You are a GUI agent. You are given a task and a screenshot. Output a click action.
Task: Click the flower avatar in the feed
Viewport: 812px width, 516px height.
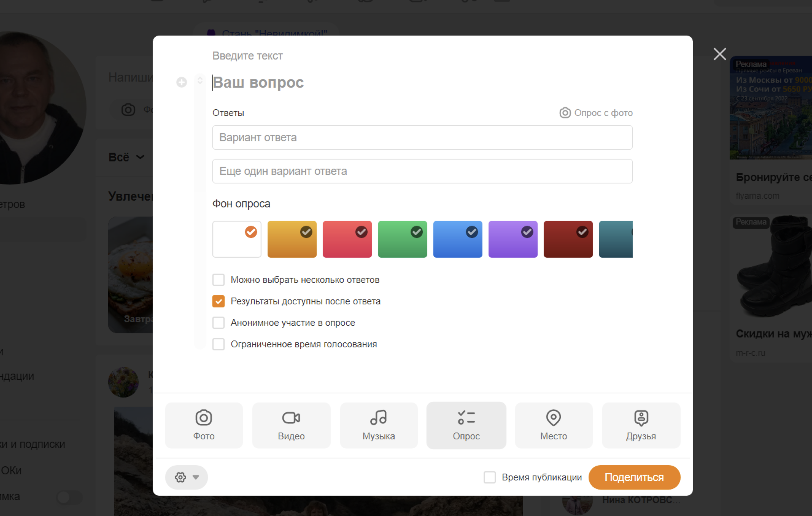click(123, 382)
